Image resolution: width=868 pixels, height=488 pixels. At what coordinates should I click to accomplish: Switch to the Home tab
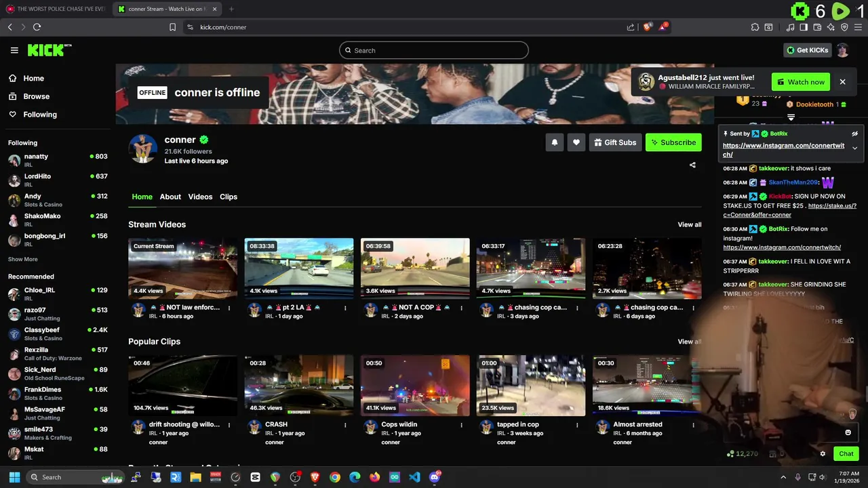[x=142, y=197]
